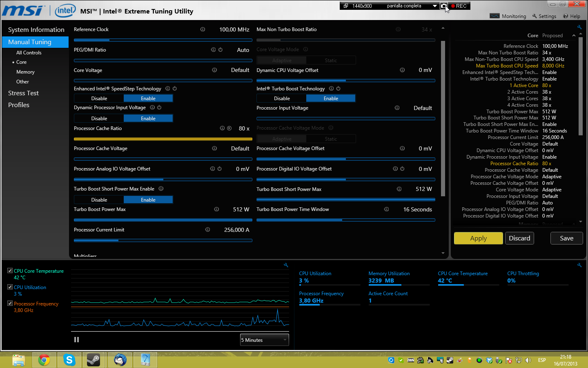This screenshot has width=588, height=368.
Task: Disable Enhanced Intel SpeedStep Technology
Action: coord(99,99)
